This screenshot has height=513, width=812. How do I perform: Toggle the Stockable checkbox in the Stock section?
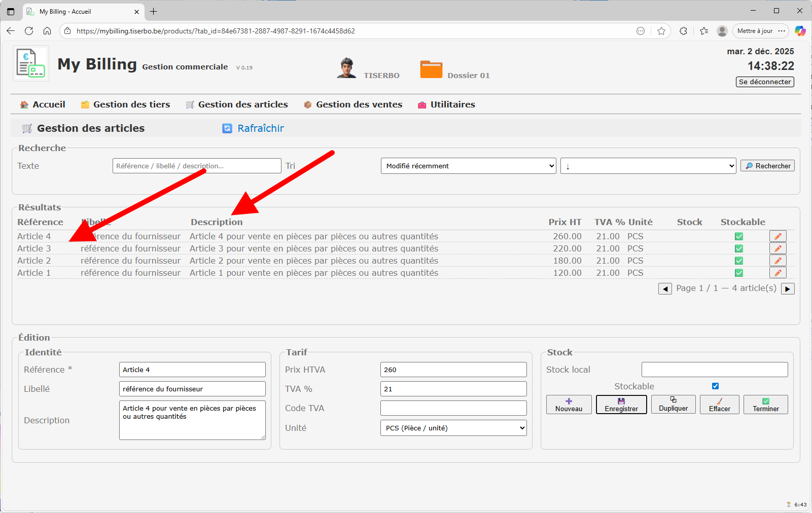click(715, 386)
